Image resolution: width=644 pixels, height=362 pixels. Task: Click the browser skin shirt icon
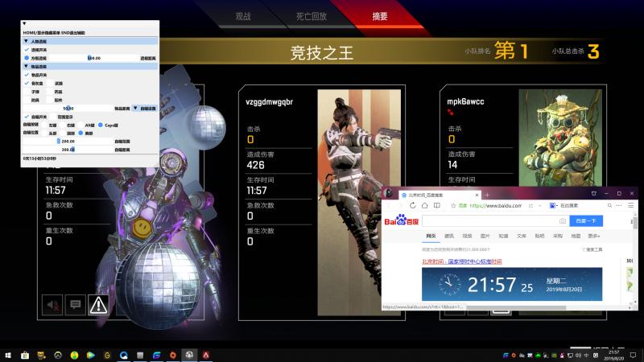click(x=593, y=193)
